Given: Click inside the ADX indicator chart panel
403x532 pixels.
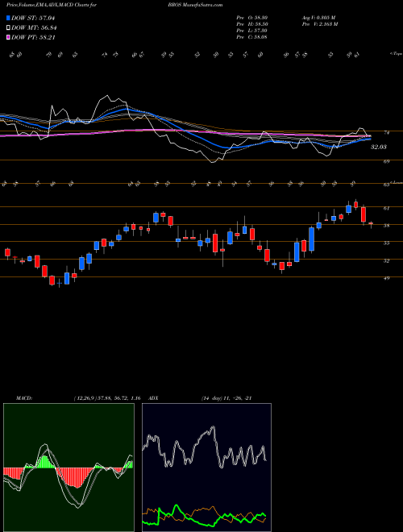Looking at the screenshot, I should [206, 468].
